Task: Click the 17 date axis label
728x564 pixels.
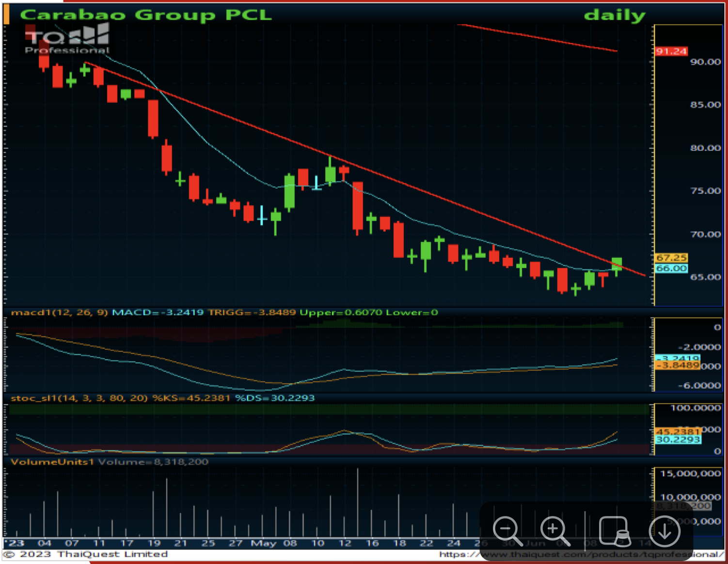Action: click(127, 543)
